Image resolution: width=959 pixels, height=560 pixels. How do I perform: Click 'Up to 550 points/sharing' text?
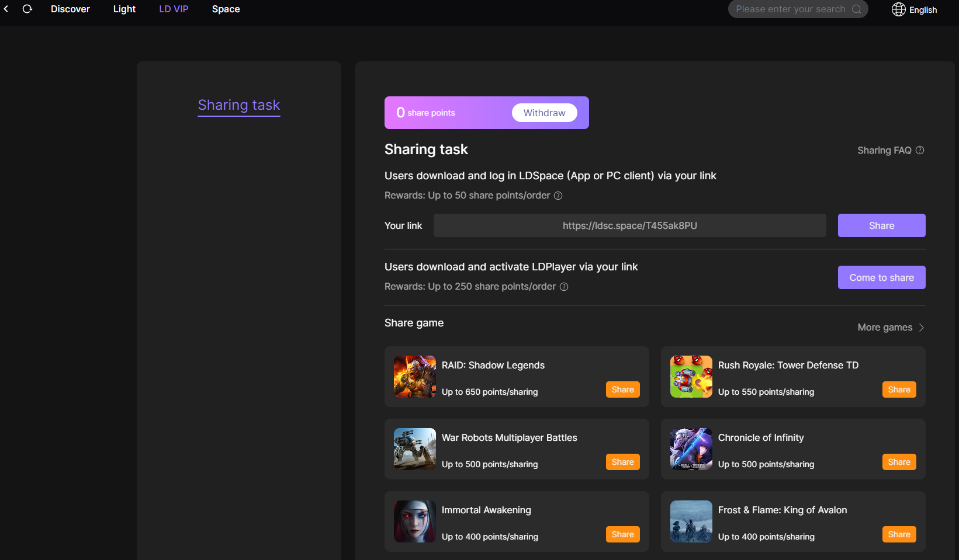(x=766, y=392)
